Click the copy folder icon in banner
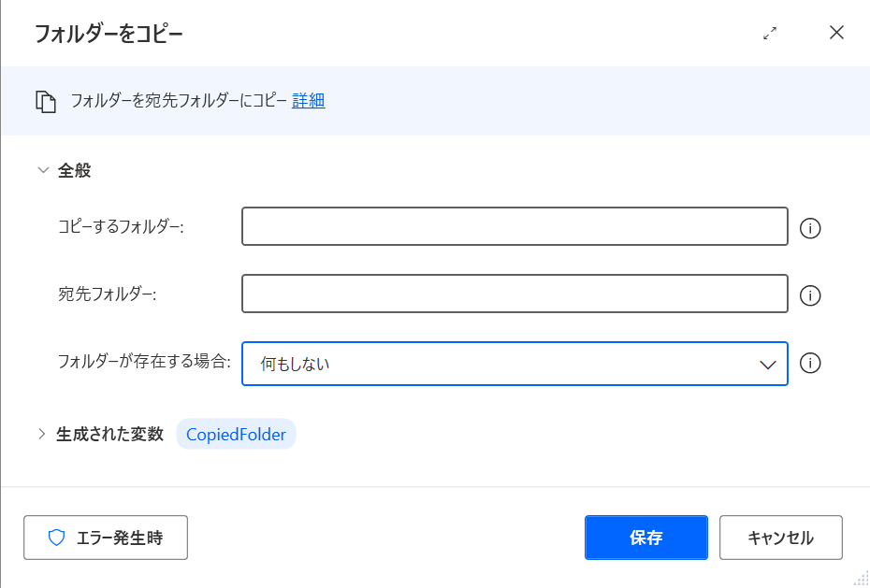Viewport: 870px width, 588px height. coord(46,102)
